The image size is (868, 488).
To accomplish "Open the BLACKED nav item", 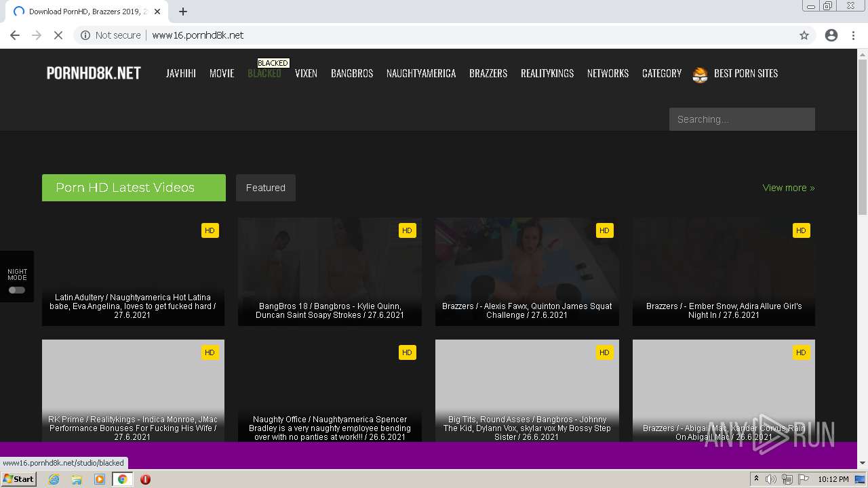I will click(264, 73).
